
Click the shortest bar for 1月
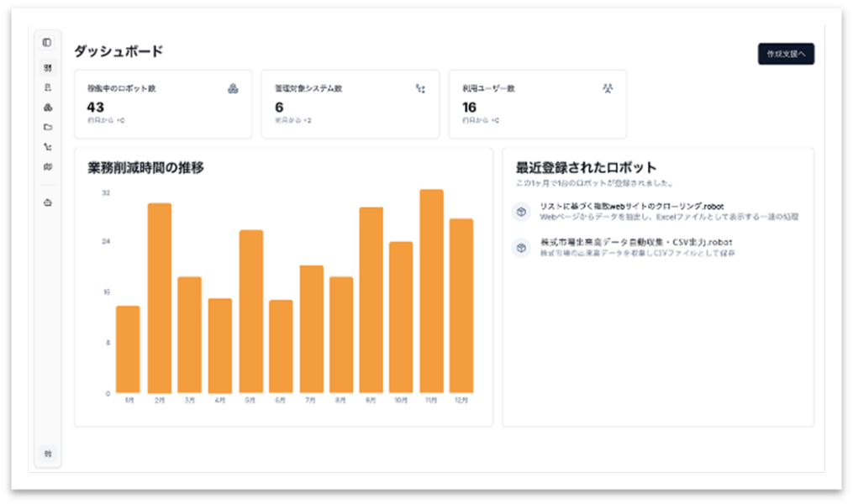[128, 349]
